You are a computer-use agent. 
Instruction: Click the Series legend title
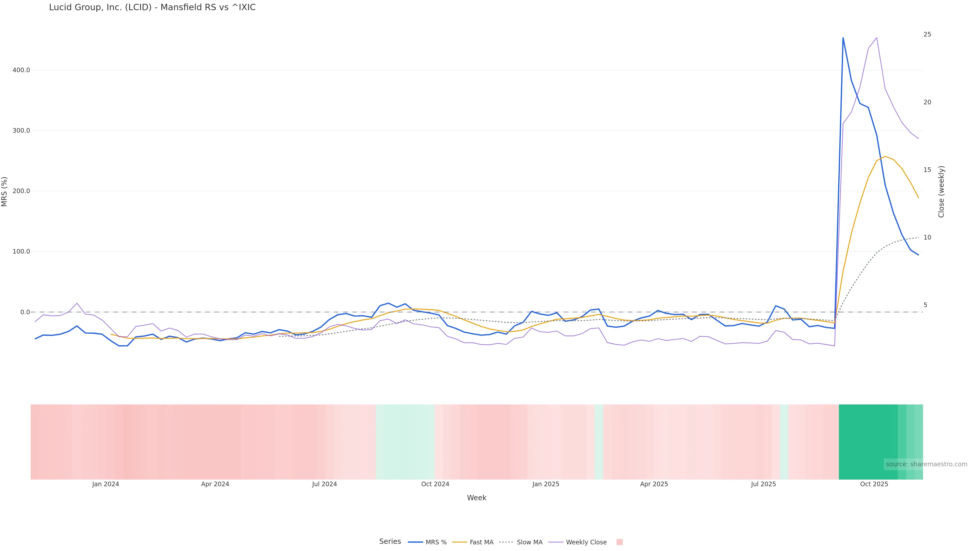point(389,542)
